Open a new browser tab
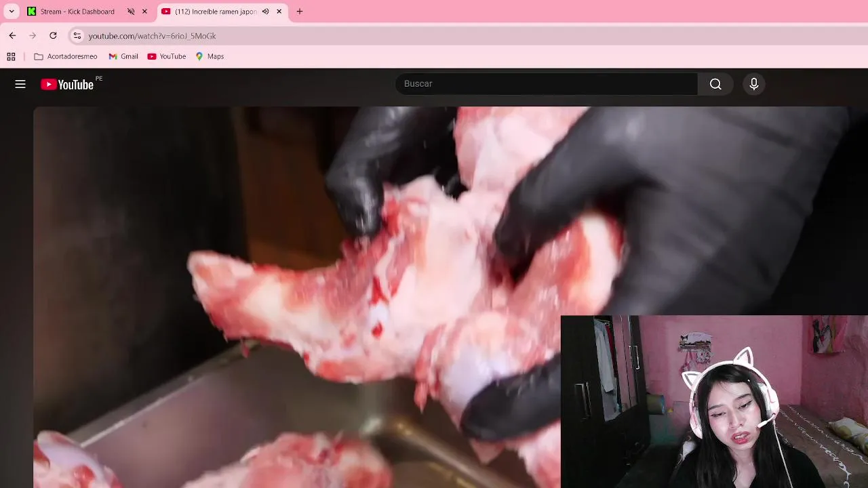 [x=300, y=12]
